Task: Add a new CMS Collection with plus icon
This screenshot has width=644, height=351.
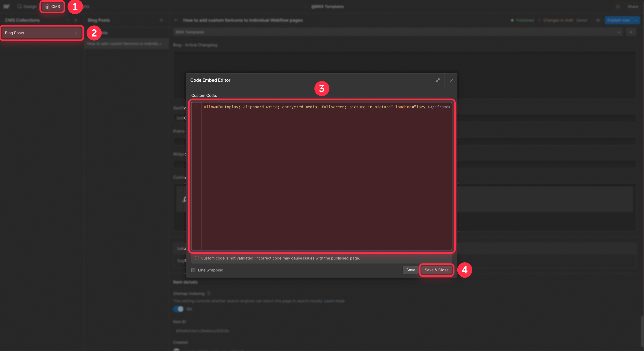Action: (x=76, y=20)
